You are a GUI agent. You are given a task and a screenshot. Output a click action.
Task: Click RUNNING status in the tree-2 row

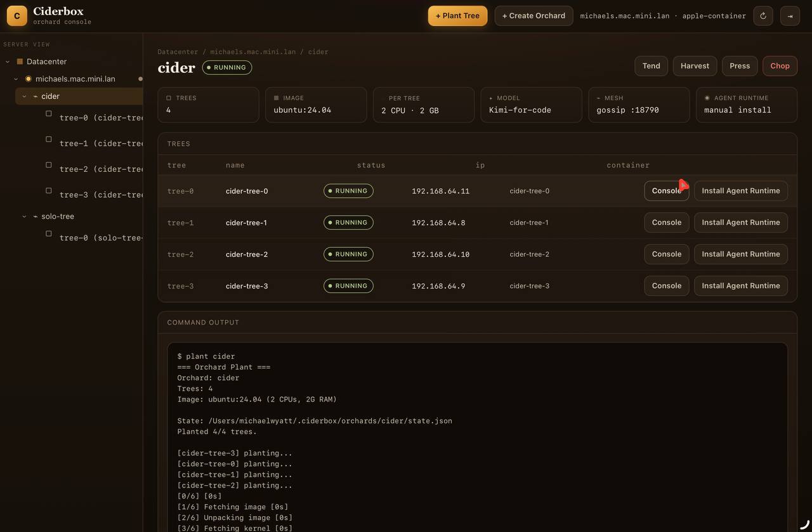click(348, 254)
